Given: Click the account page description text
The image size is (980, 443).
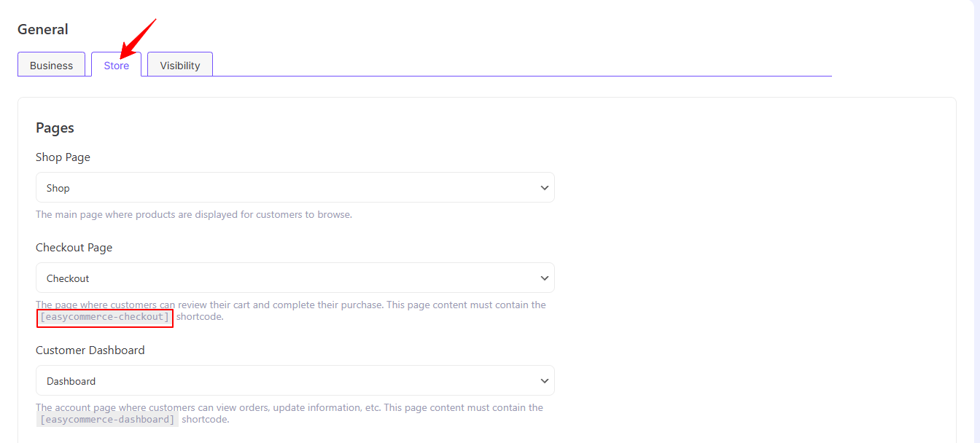Looking at the screenshot, I should tap(289, 408).
